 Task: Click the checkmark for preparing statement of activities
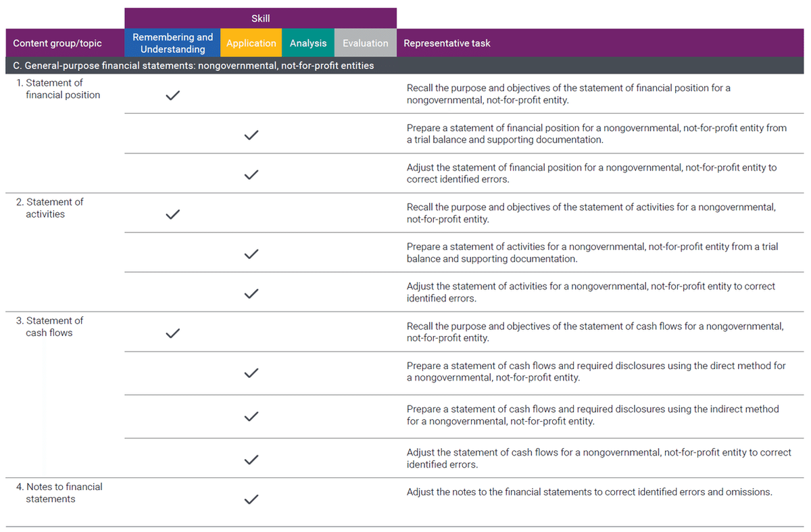point(251,253)
